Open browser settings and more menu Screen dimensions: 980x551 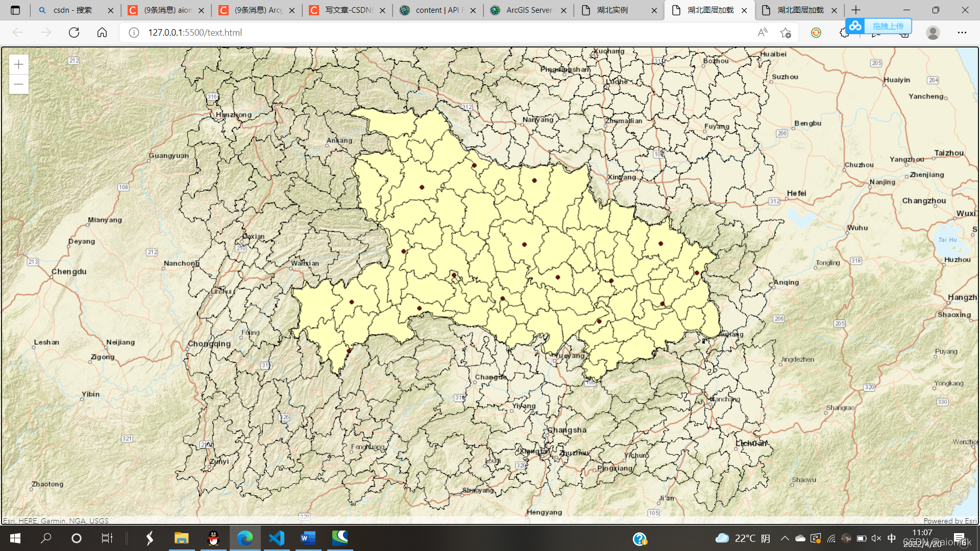point(962,33)
